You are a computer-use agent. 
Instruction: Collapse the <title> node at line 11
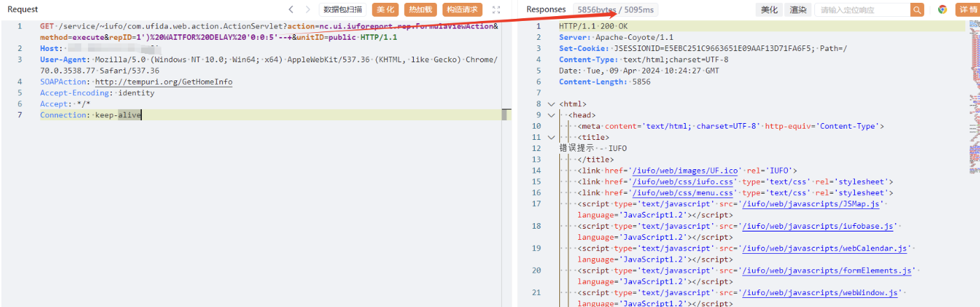551,138
